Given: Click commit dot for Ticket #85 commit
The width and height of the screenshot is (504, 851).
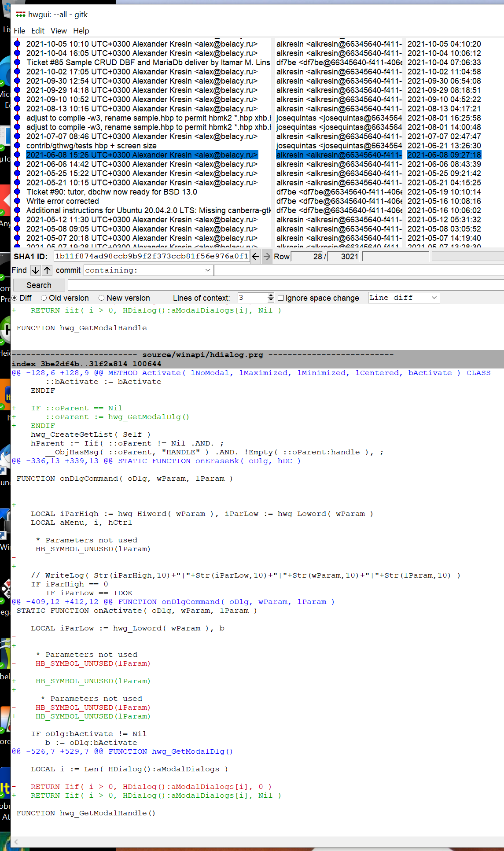Looking at the screenshot, I should 17,63.
